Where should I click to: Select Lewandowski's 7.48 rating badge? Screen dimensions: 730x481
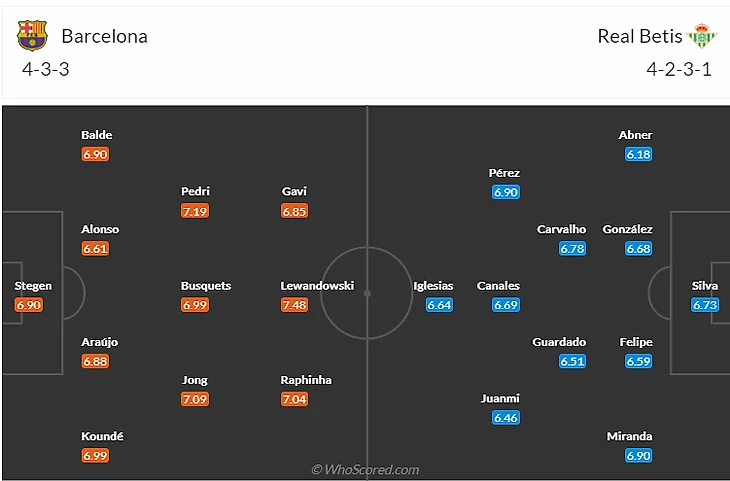(294, 305)
